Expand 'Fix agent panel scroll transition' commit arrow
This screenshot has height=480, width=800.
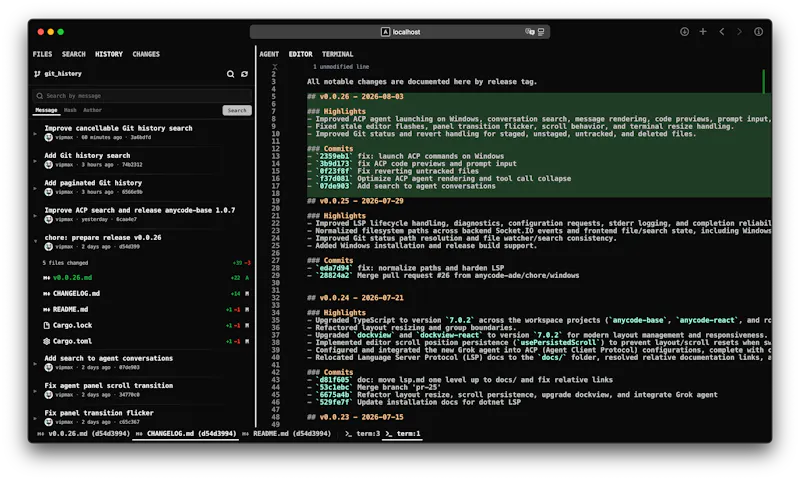[35, 391]
